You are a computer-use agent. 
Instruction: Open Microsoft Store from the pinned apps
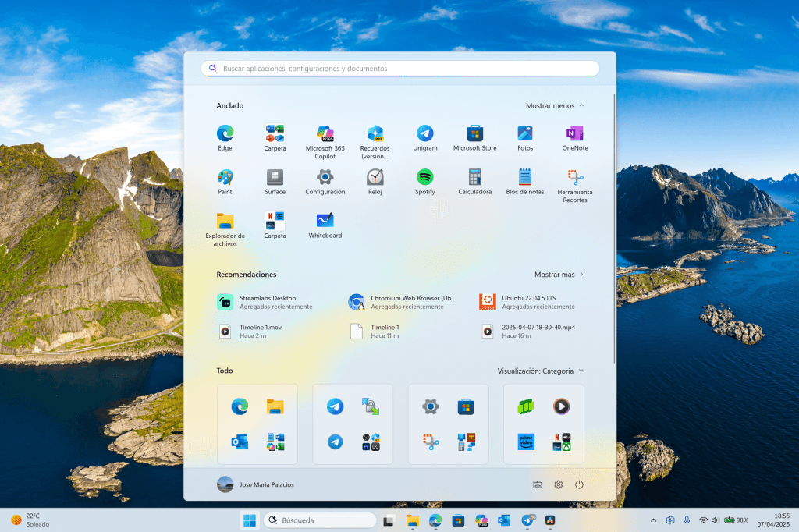(475, 134)
